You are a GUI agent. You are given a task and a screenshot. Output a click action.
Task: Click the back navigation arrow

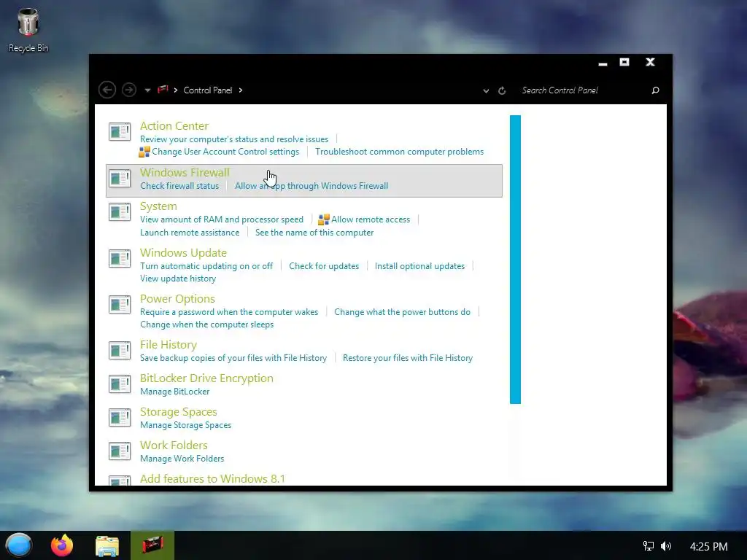click(107, 90)
